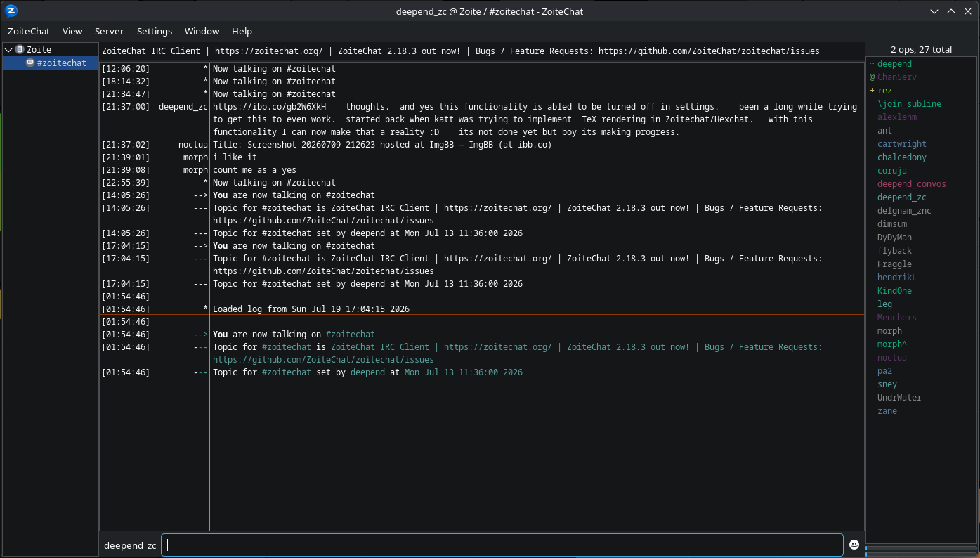Viewport: 980px width, 558px height.
Task: Click the deepend_zc nick button beside input
Action: (130, 545)
